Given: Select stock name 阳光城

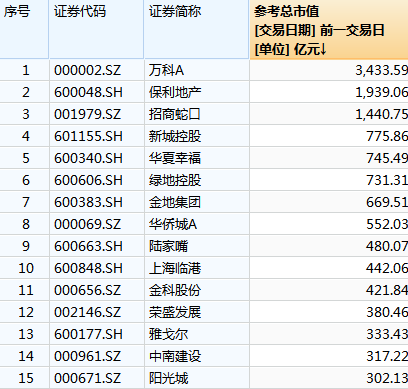Looking at the screenshot, I should [x=168, y=378].
